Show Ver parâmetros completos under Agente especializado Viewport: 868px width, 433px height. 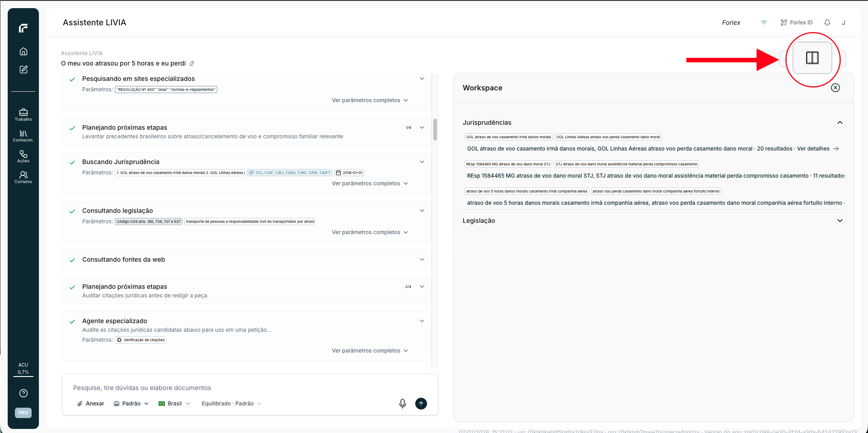(370, 351)
